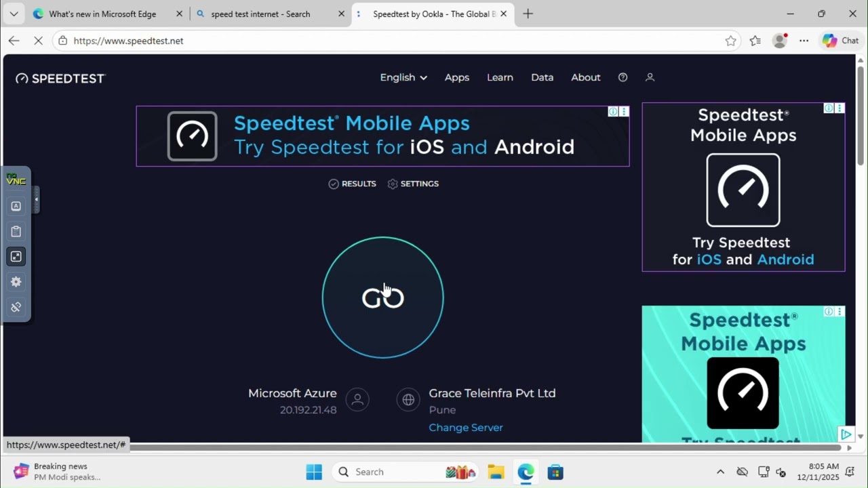Click the SPEEDTEST logo
868x488 pixels.
60,79
